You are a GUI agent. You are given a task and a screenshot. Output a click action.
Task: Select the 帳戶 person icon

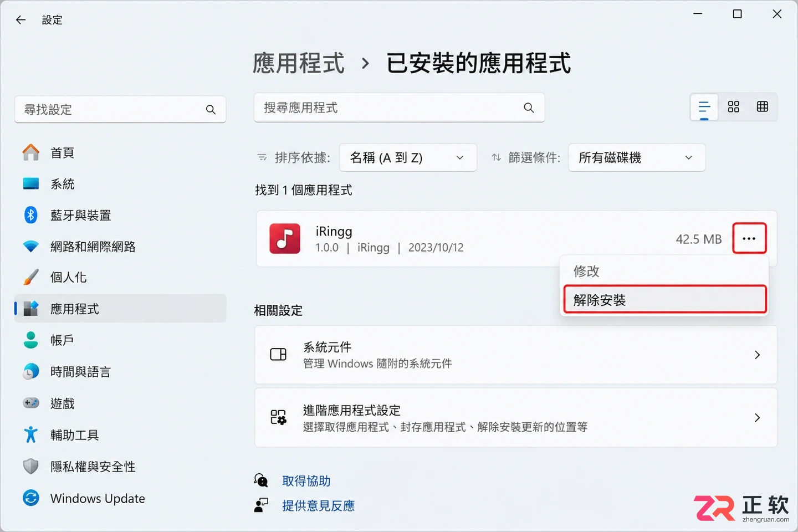click(31, 340)
